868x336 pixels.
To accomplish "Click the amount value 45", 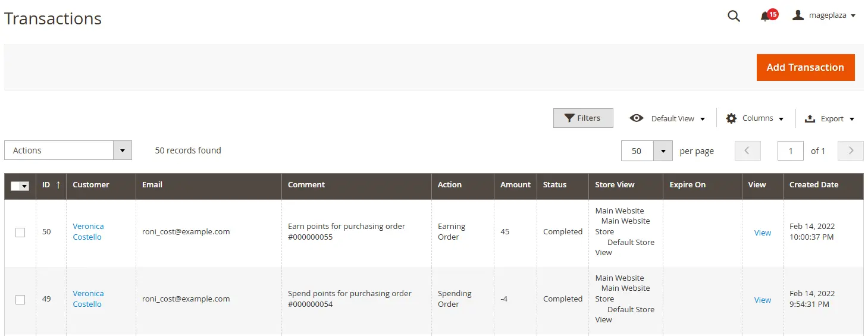I will [x=504, y=232].
